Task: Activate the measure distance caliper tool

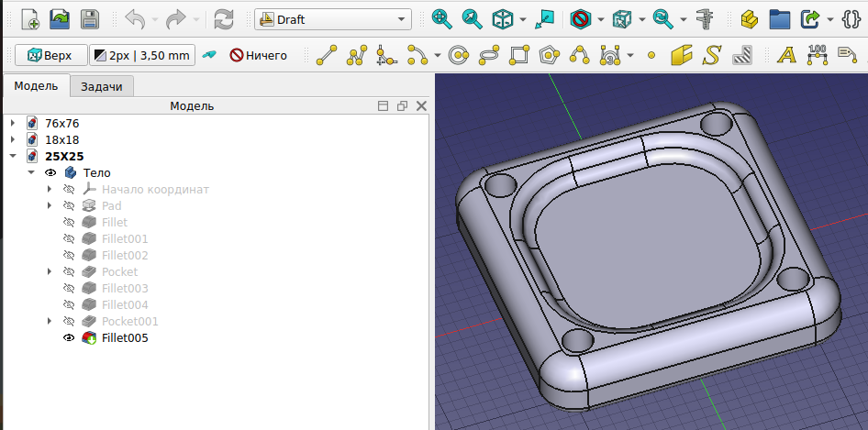Action: (x=705, y=19)
